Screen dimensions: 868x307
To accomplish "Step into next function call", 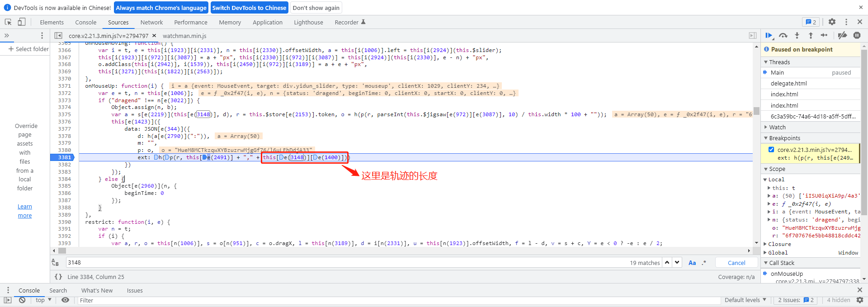I will 797,36.
